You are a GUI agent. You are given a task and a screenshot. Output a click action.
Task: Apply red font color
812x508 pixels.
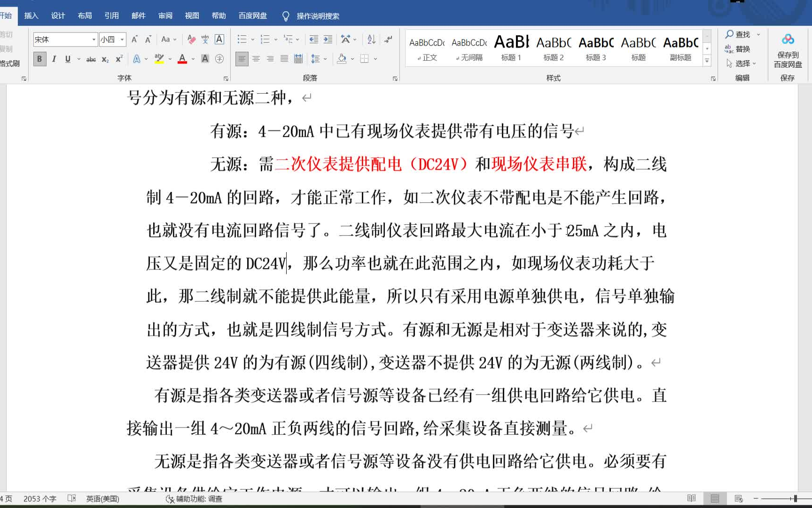(182, 59)
